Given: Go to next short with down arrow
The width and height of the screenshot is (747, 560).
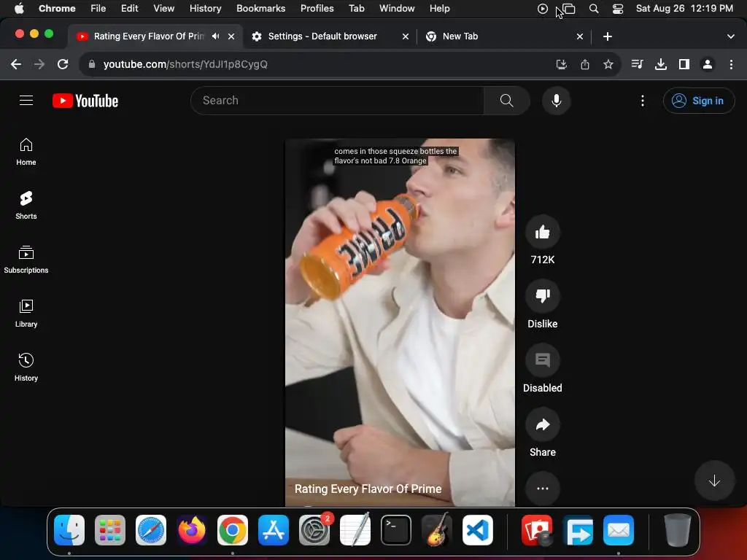Looking at the screenshot, I should [x=714, y=481].
